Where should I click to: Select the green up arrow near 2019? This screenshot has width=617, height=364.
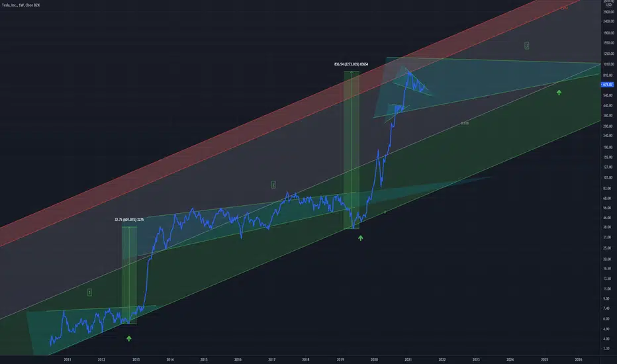[x=360, y=238]
